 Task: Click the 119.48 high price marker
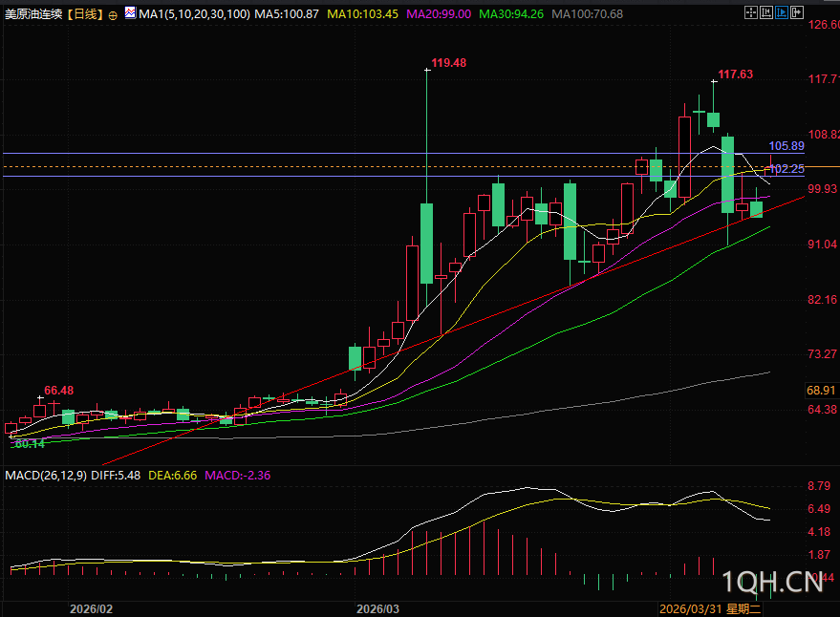click(448, 63)
